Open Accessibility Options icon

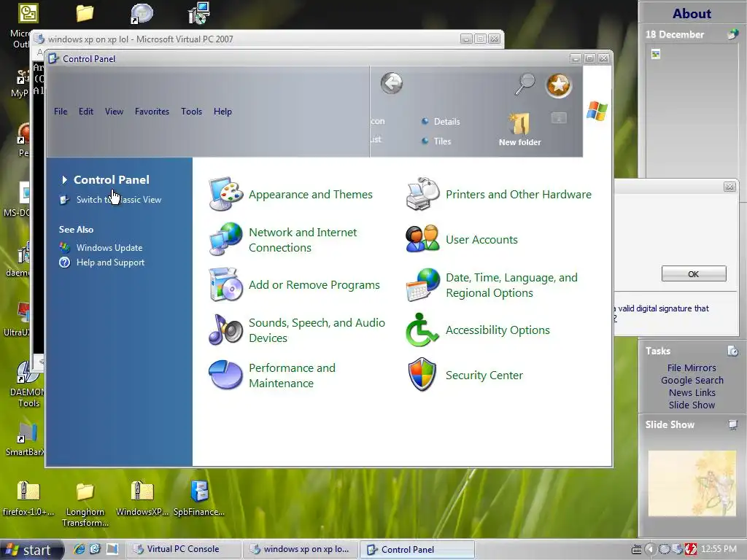422,330
